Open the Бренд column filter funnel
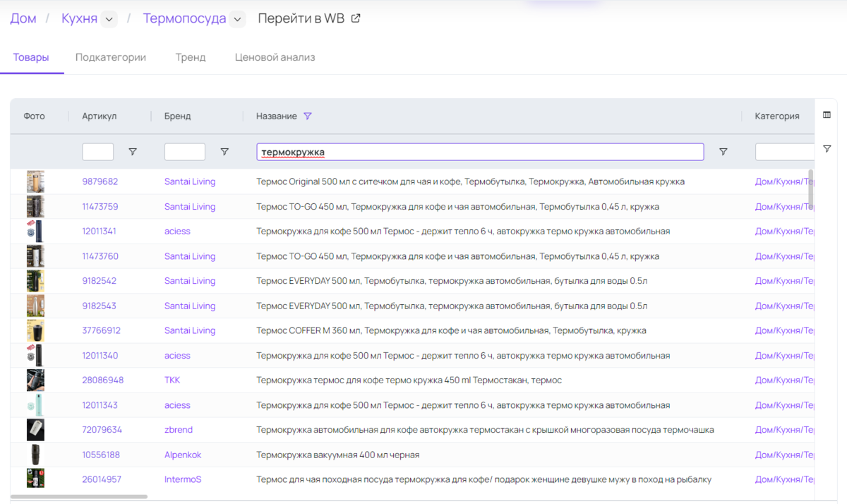Viewport: 847px width, 504px height. point(224,152)
